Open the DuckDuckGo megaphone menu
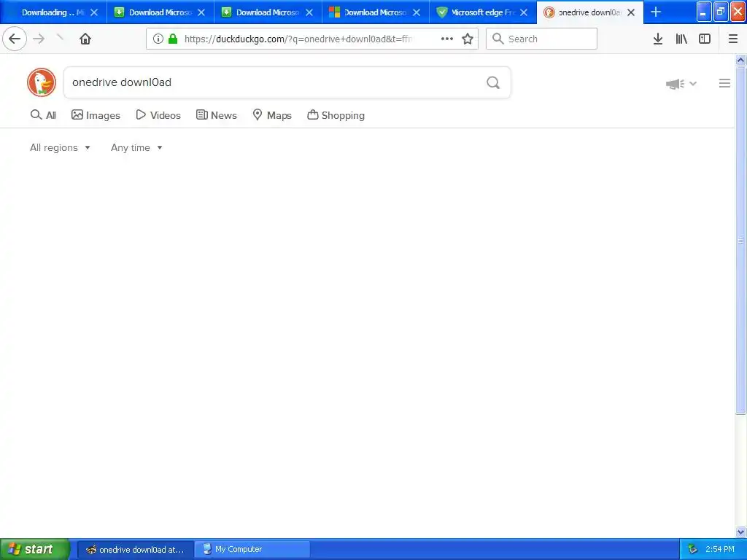This screenshot has height=560, width=747. [681, 84]
